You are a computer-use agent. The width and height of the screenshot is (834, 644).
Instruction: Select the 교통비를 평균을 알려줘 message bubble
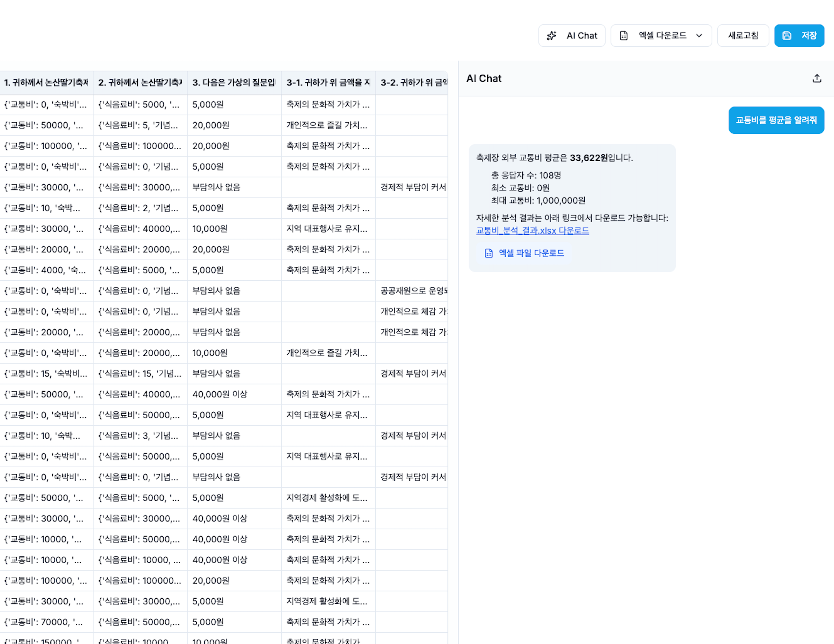pos(776,120)
